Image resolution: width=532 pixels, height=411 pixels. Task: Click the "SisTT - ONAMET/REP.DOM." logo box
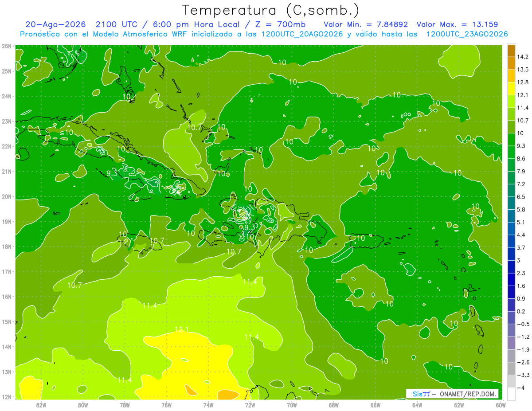tap(452, 394)
